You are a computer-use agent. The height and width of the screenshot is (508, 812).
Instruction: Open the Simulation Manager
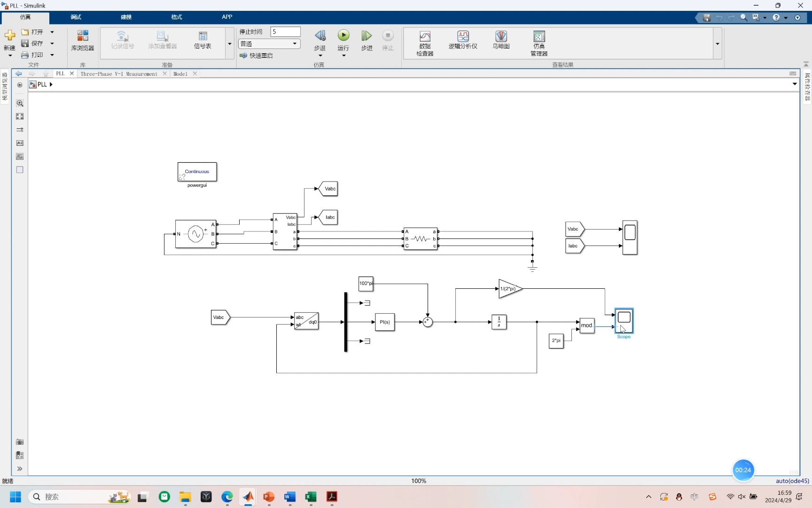[539, 43]
